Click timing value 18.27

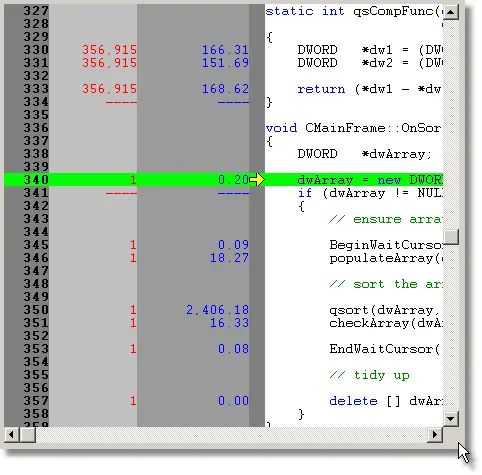229,258
